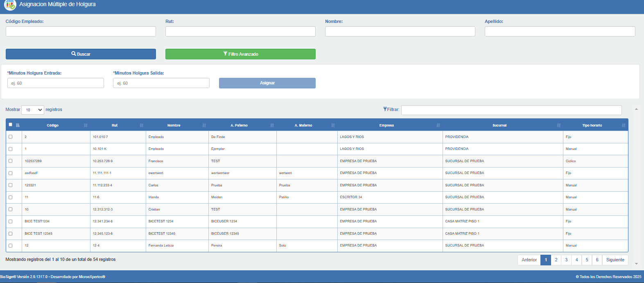The height and width of the screenshot is (283, 644).
Task: Go to page 5 of results
Action: pos(587,260)
